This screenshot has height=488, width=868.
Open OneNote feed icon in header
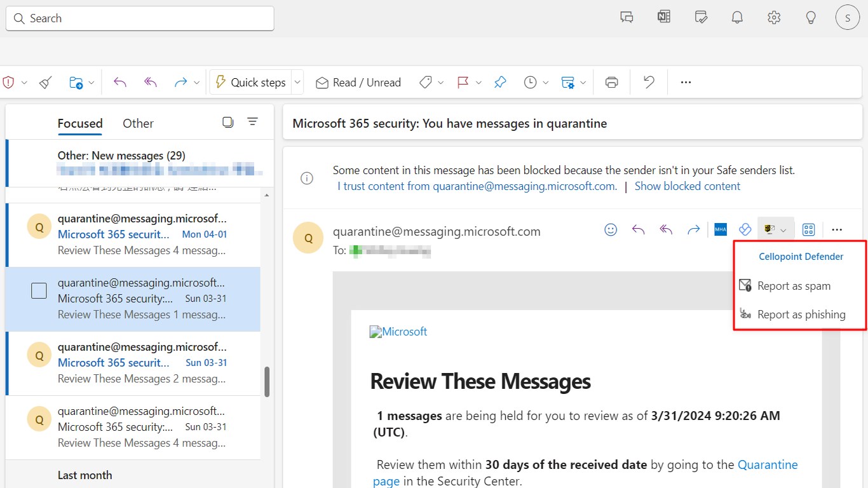pos(664,18)
